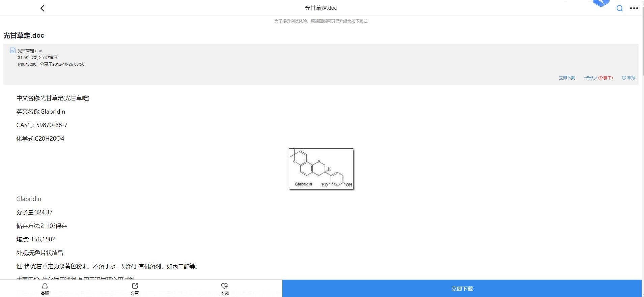This screenshot has height=297, width=644.
Task: Open the 原视图版网页 link
Action: coord(323,21)
